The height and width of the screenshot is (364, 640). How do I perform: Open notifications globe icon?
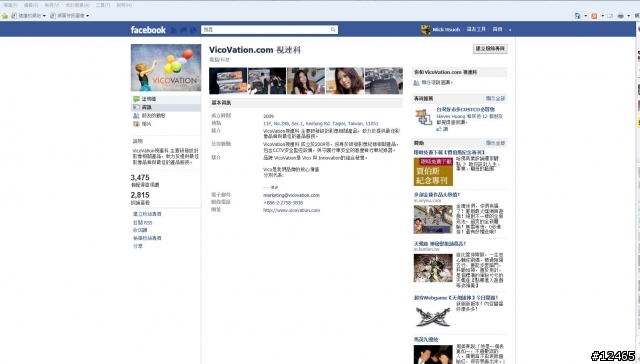[193, 30]
